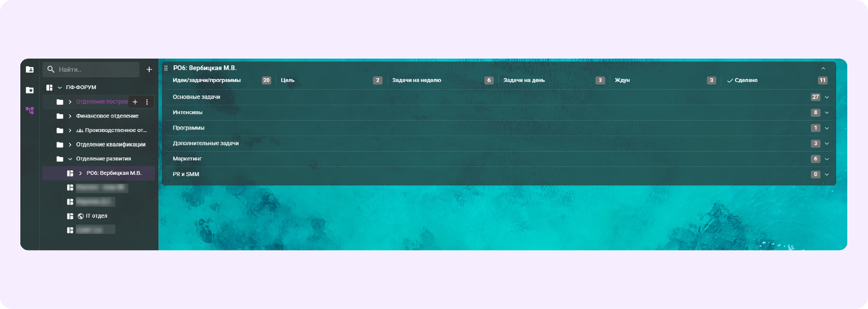The width and height of the screenshot is (868, 309).
Task: Click the plus button beside search field
Action: (x=149, y=70)
